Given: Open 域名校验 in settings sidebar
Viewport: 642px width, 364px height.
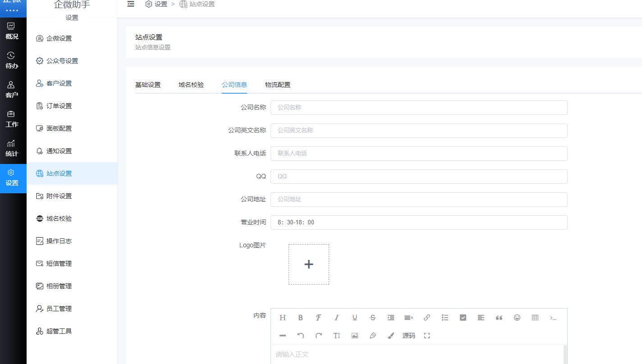Looking at the screenshot, I should click(72, 218).
